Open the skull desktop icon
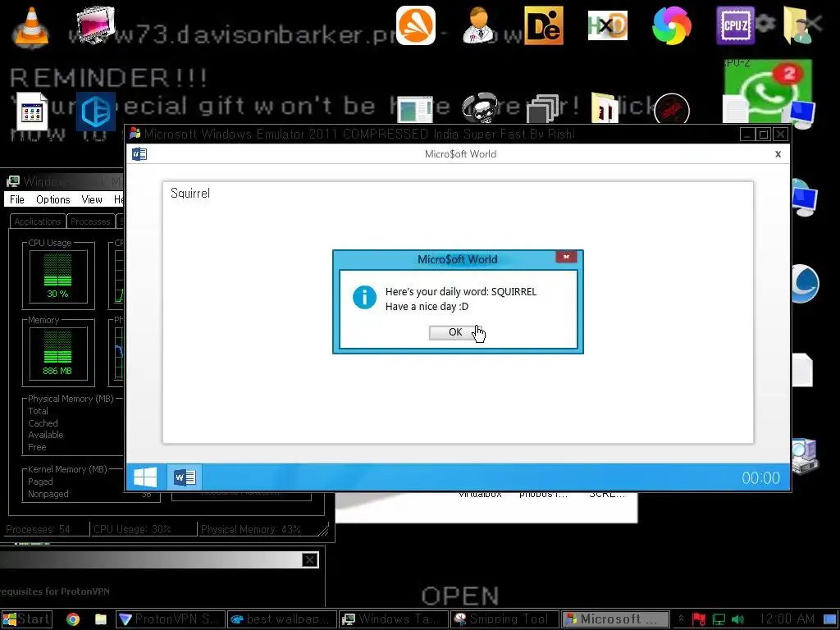The image size is (840, 630). (x=479, y=109)
